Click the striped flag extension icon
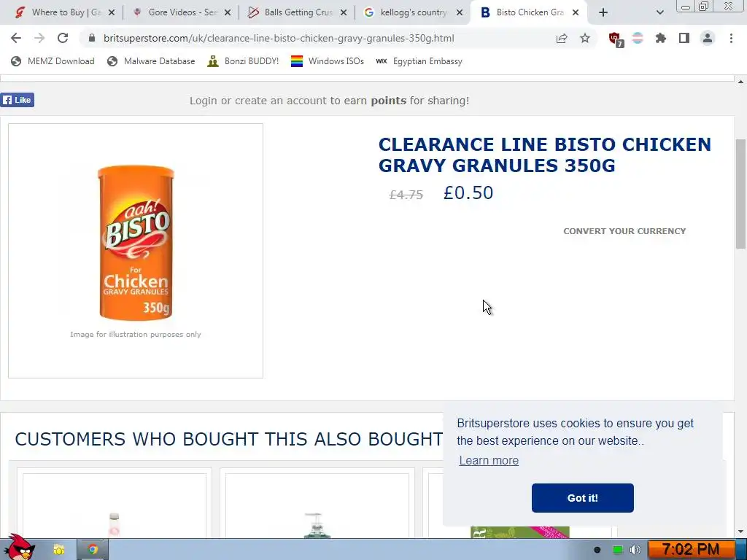747x560 pixels. [x=638, y=38]
